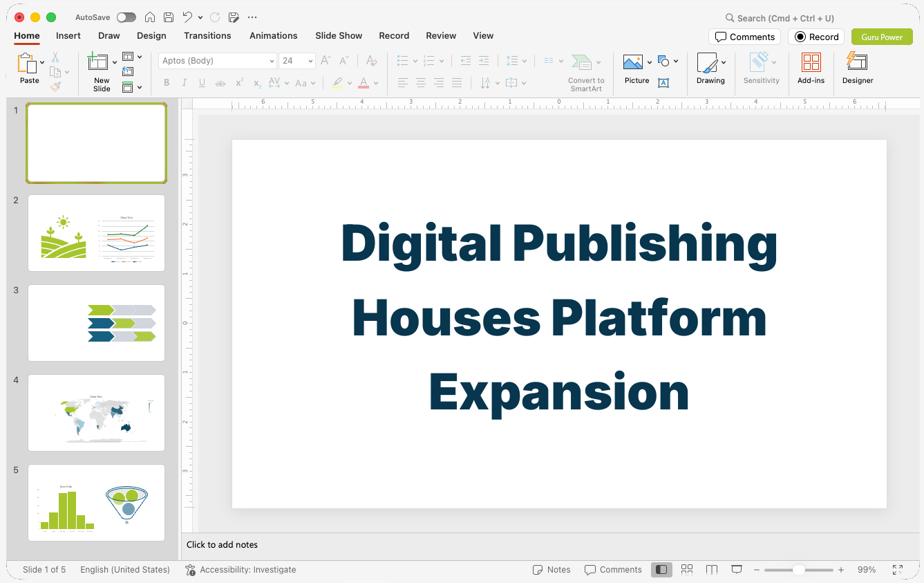Switch to the Transitions tab
924x583 pixels.
(207, 35)
